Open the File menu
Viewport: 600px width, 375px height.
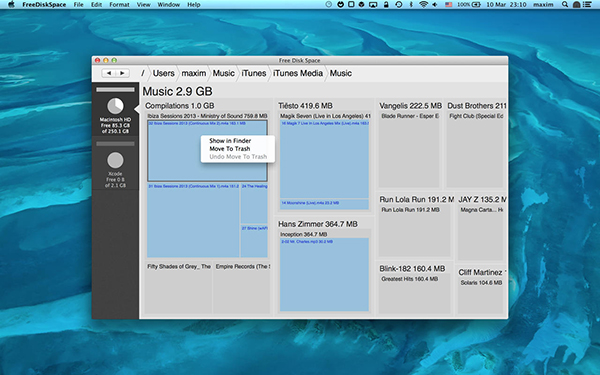pos(78,5)
